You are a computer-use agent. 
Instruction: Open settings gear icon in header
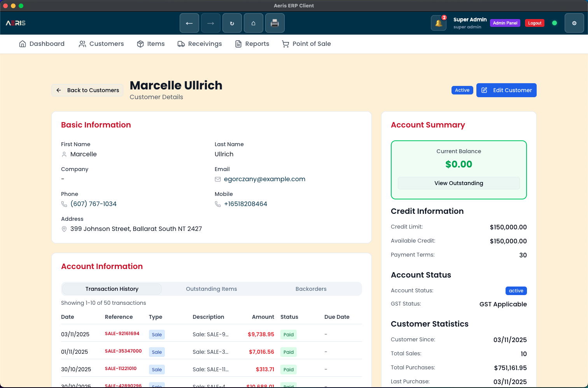tap(574, 23)
